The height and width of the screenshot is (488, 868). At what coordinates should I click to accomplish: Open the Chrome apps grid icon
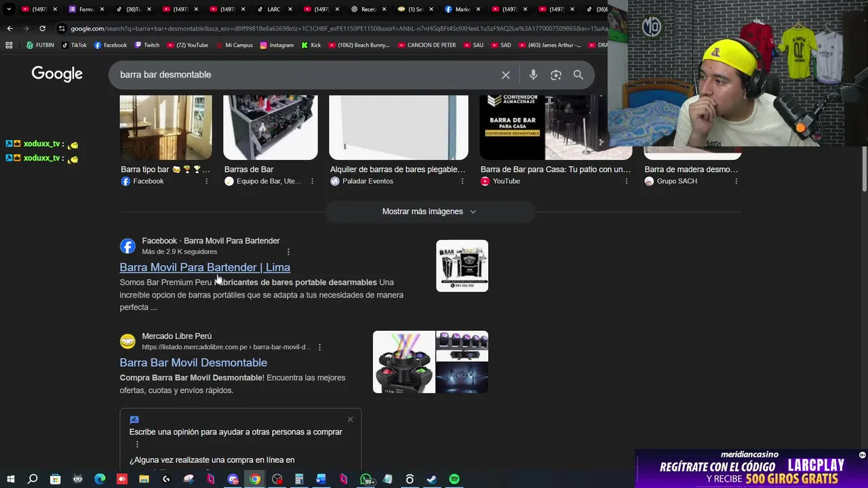9,45
